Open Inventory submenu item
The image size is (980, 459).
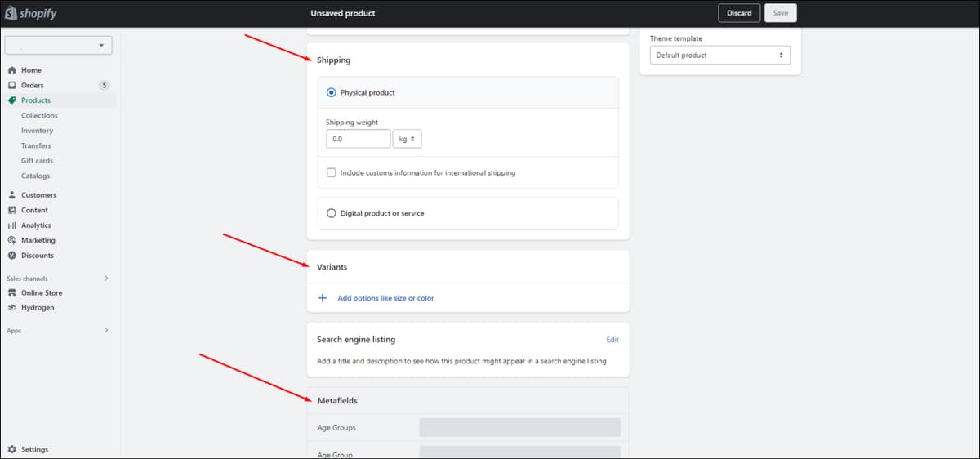click(x=37, y=131)
